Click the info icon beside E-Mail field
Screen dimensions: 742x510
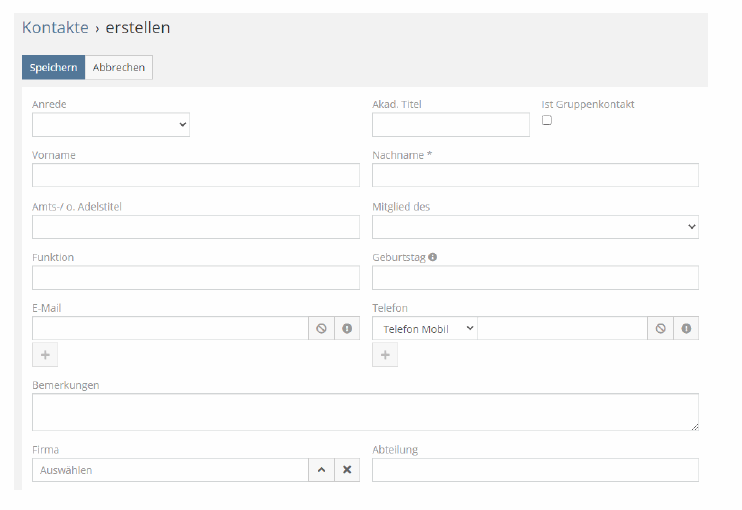pos(347,328)
